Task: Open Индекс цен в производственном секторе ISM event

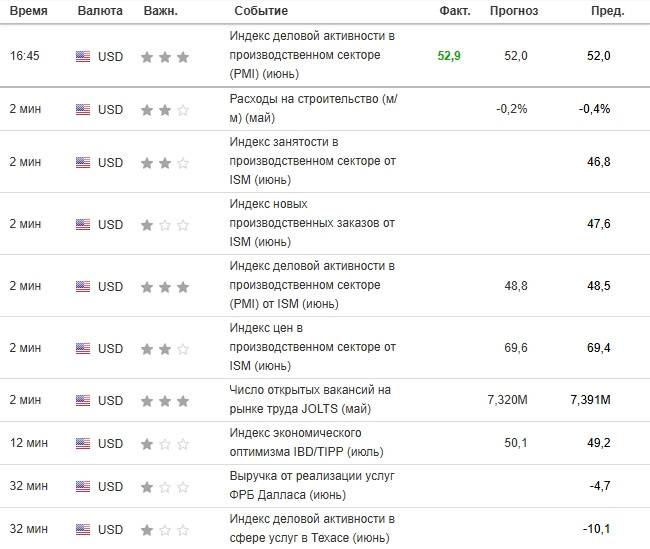Action: coord(313,347)
